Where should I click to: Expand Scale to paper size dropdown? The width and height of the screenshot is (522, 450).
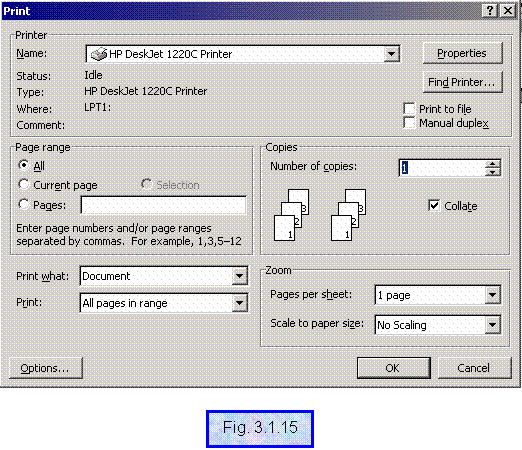pyautogui.click(x=493, y=325)
